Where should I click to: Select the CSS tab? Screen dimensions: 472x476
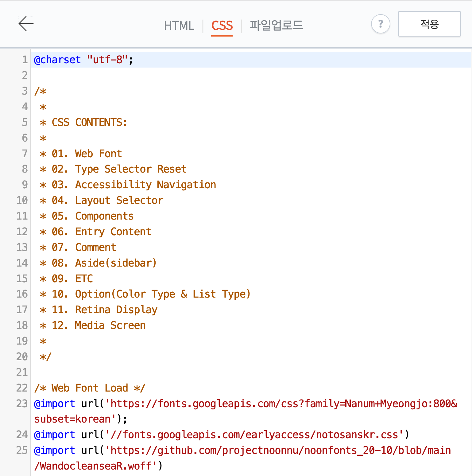[222, 25]
